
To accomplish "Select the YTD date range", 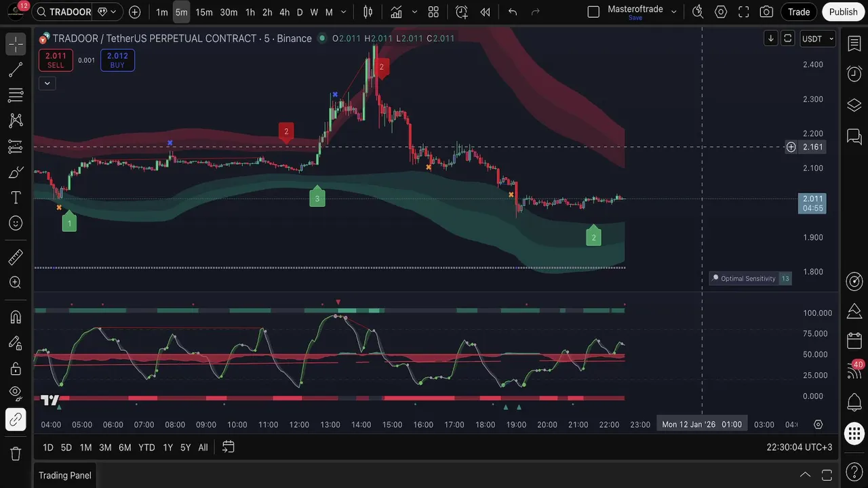I will 146,447.
